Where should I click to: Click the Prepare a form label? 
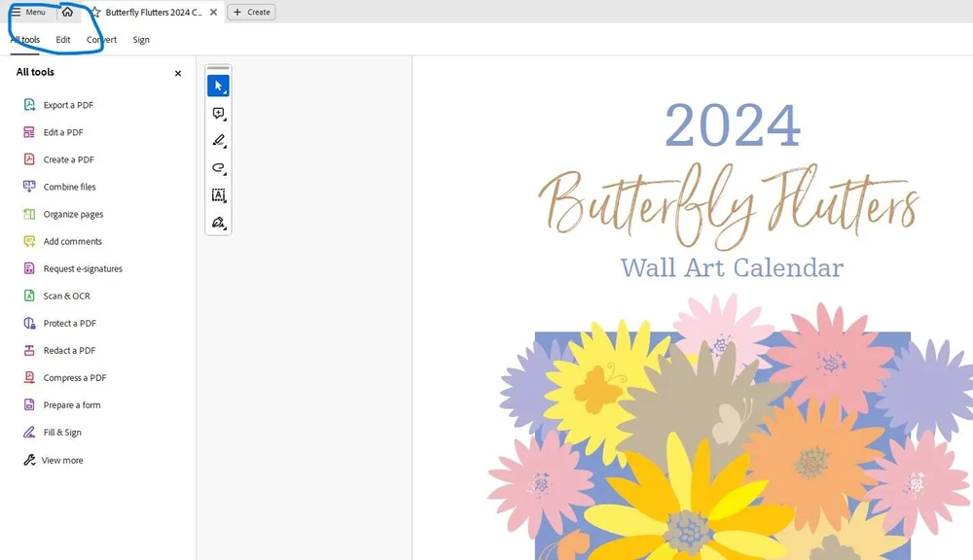pos(72,405)
